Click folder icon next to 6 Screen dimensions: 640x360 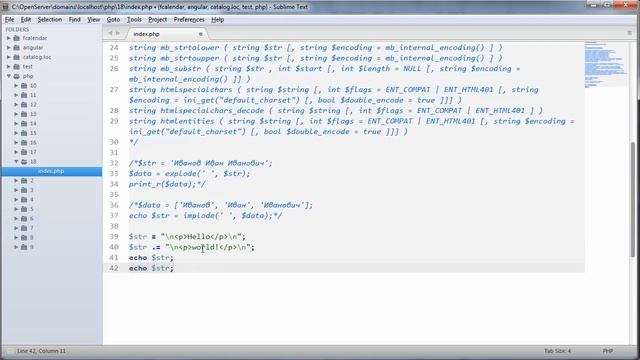[x=24, y=218]
